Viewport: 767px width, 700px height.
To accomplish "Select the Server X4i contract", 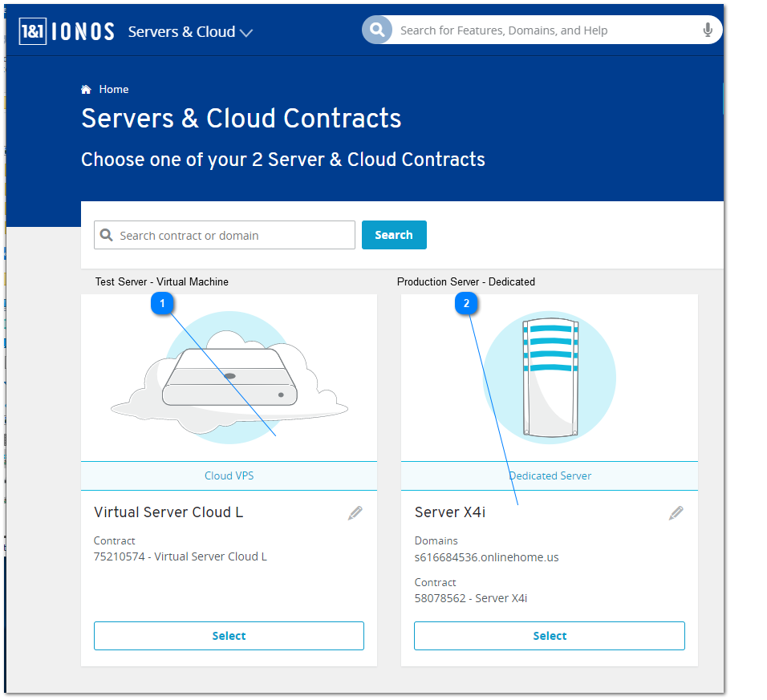I will pos(550,636).
